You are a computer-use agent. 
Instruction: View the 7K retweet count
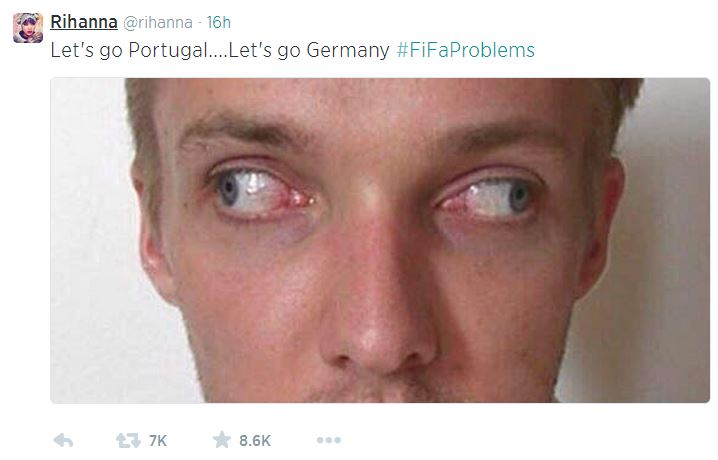pos(158,441)
